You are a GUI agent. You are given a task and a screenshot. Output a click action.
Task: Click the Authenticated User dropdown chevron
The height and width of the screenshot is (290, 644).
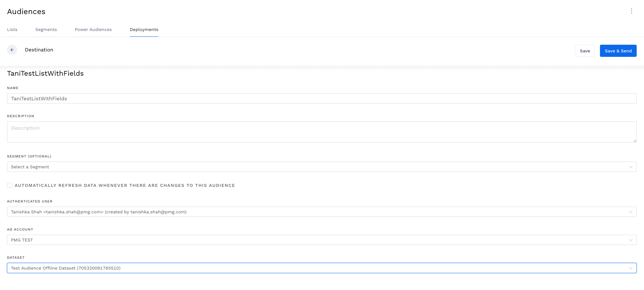631,212
